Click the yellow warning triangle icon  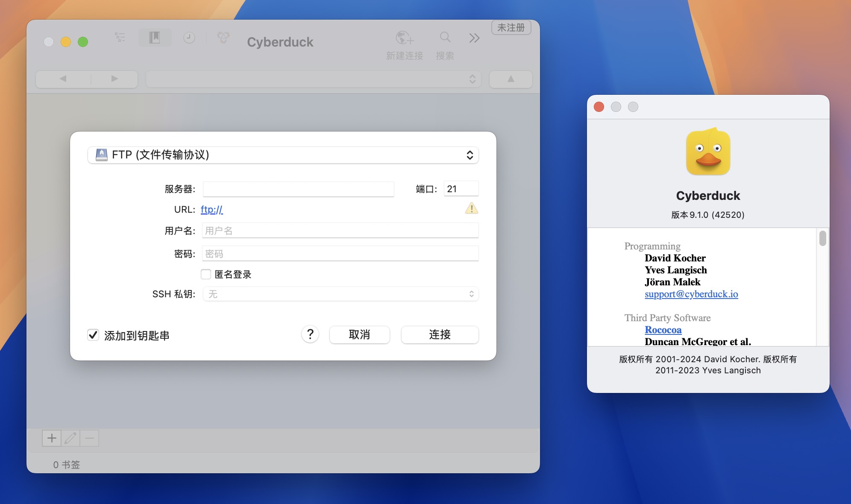click(472, 208)
